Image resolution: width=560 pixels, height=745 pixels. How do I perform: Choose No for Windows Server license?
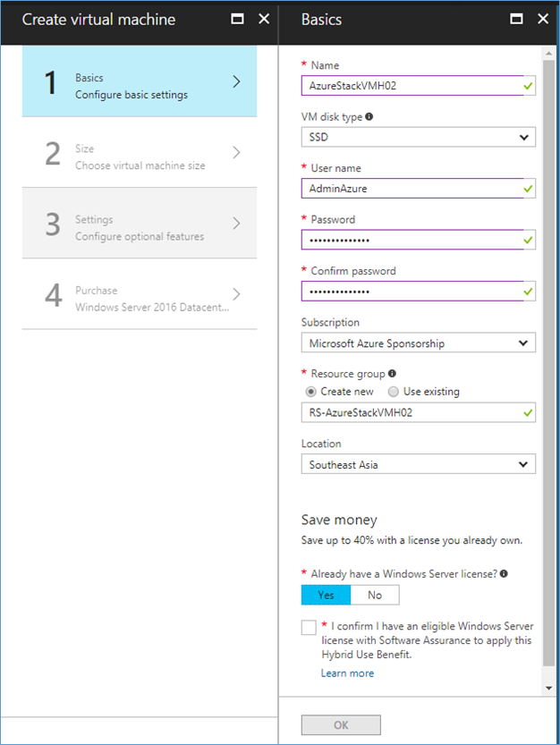tap(375, 595)
